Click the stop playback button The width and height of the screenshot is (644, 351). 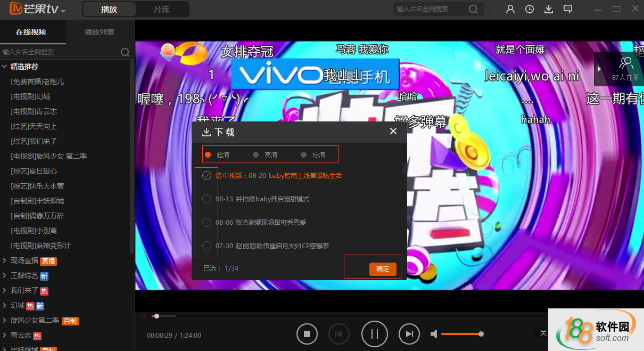[x=307, y=334]
